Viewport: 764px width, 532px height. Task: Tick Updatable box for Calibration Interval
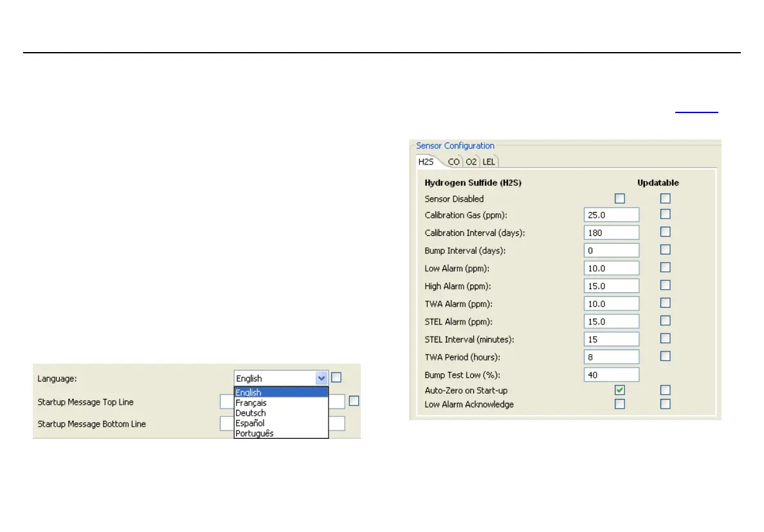click(665, 232)
